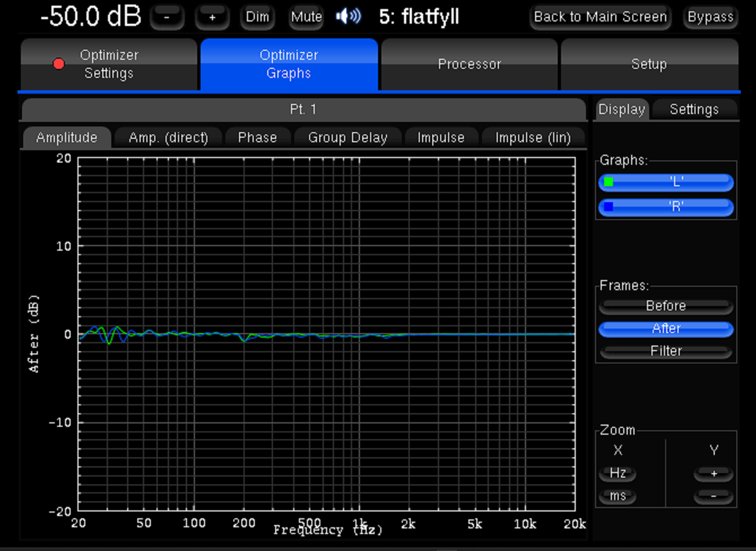Click the speaker volume icon
Screen dimensions: 756x551
tap(348, 17)
